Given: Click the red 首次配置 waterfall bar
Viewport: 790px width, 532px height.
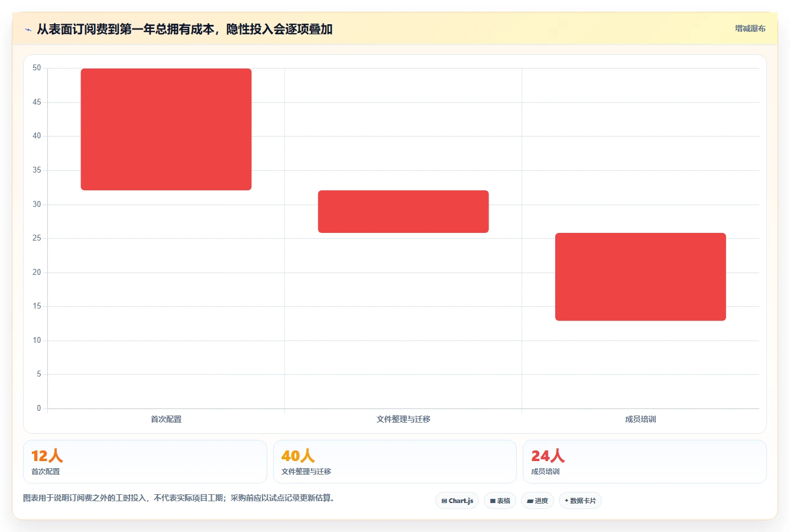Looking at the screenshot, I should click(x=166, y=129).
